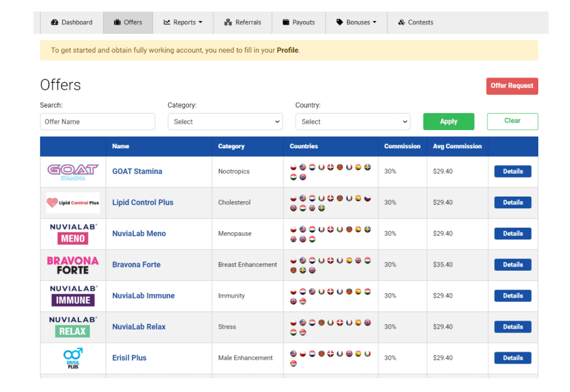
Task: Expand the Reports dropdown arrow
Action: coord(200,23)
